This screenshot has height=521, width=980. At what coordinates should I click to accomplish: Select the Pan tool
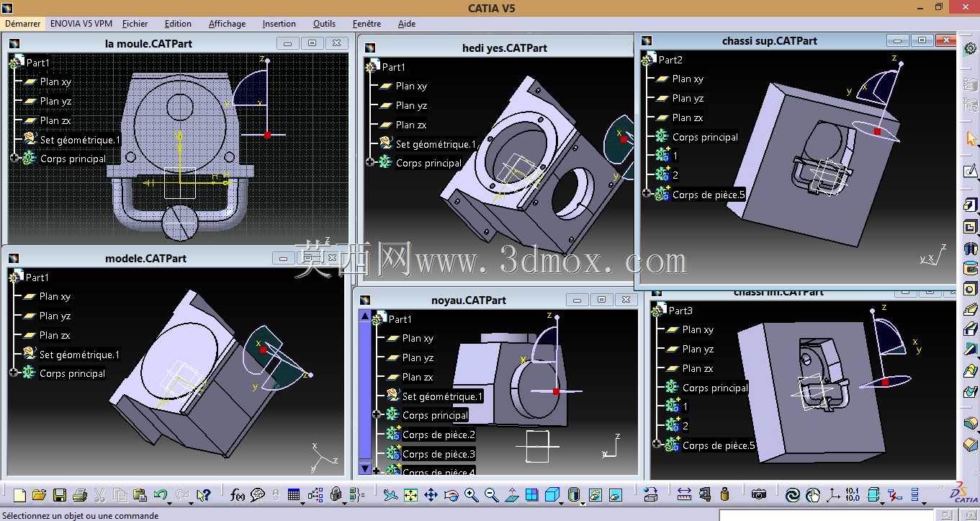coord(431,495)
